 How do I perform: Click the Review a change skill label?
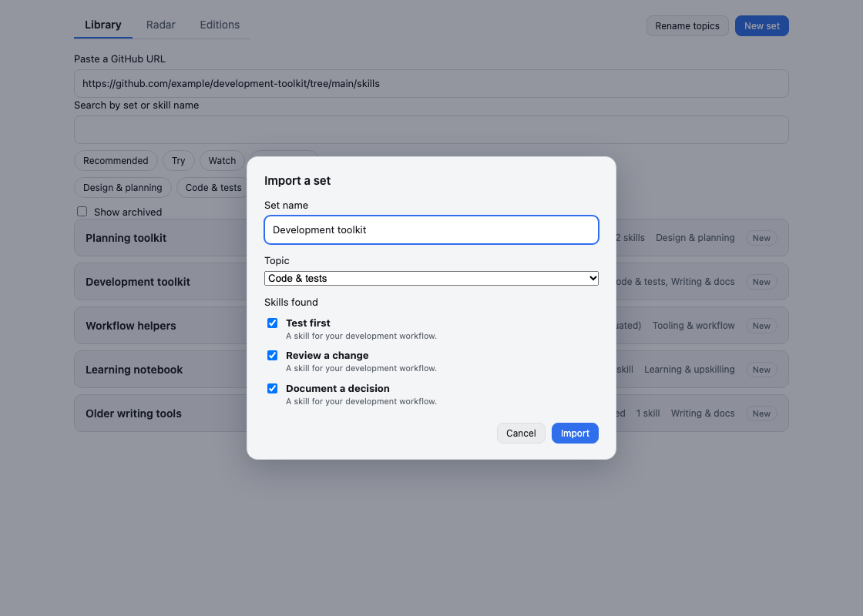click(327, 355)
